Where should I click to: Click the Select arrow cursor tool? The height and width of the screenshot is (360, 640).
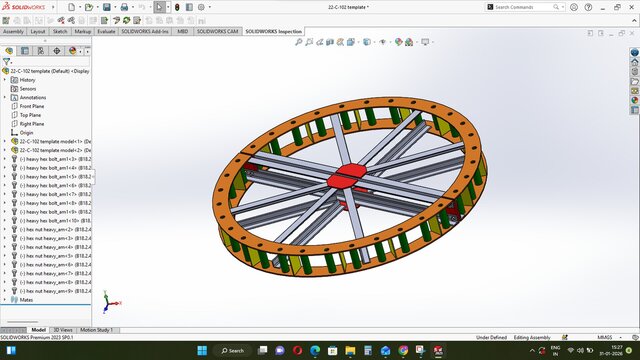159,7
